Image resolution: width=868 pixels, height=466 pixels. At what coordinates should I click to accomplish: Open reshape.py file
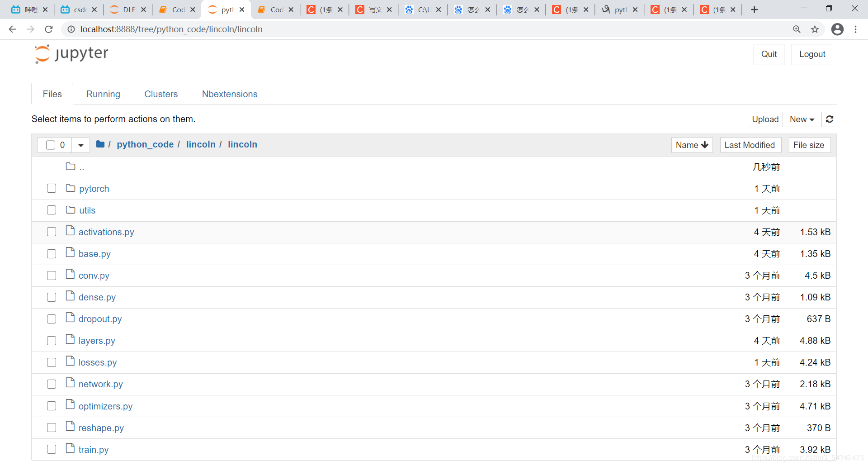101,428
